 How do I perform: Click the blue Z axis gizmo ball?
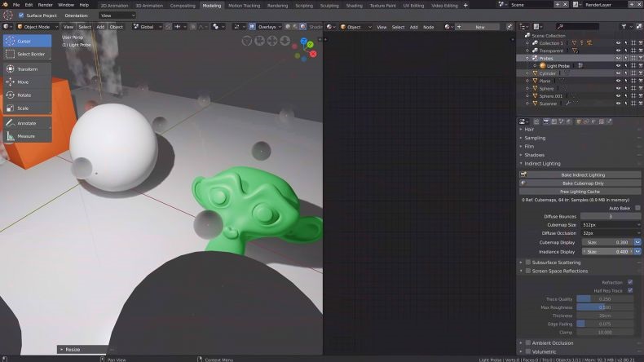coord(303,41)
